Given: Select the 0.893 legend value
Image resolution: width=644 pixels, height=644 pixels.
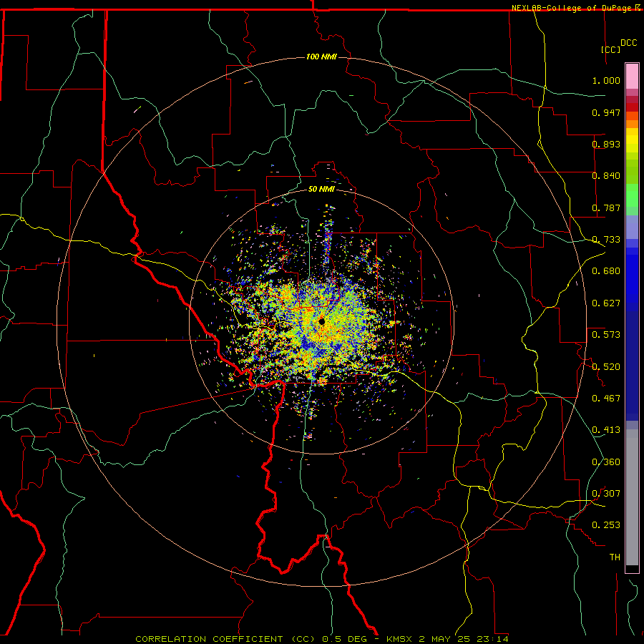Looking at the screenshot, I should tap(606, 144).
